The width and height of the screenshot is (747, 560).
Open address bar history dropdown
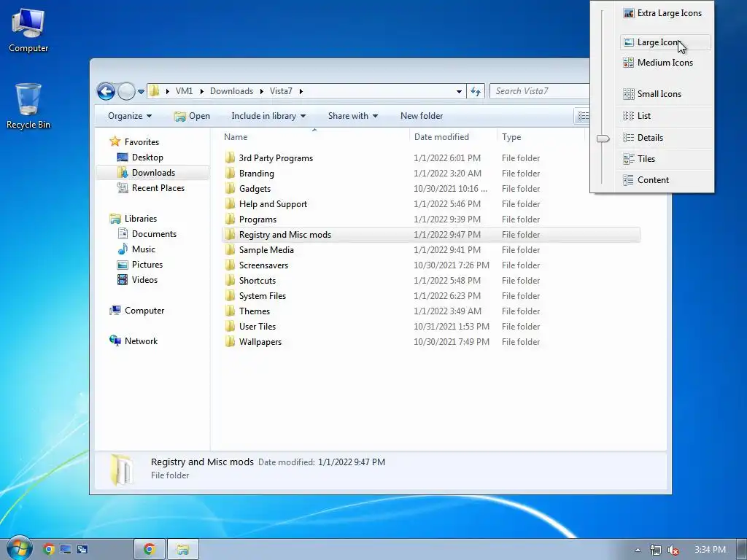[x=459, y=91]
